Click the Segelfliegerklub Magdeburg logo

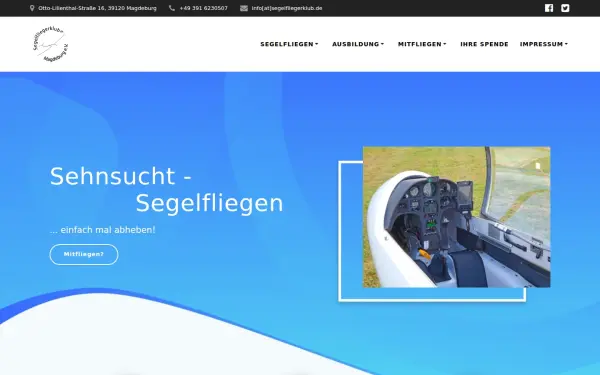50,44
